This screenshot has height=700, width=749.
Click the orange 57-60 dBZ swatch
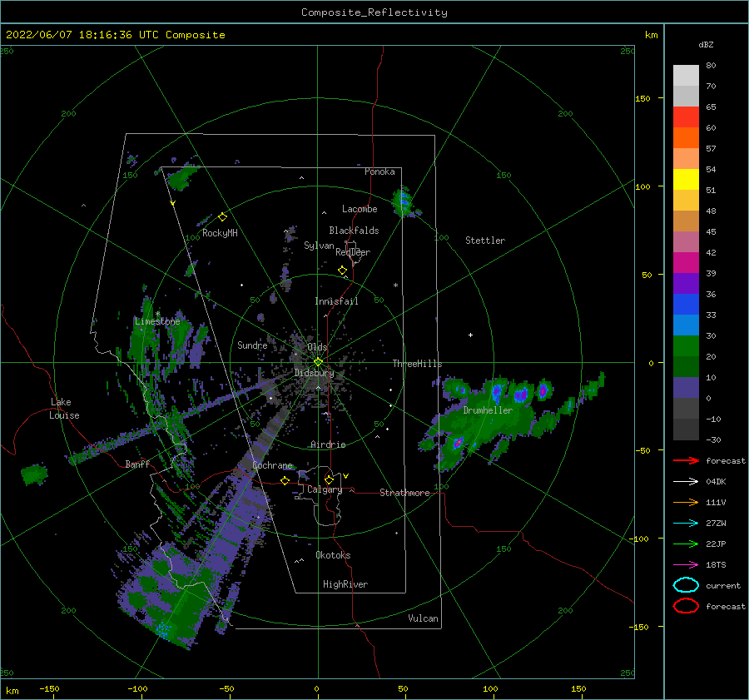tap(686, 138)
